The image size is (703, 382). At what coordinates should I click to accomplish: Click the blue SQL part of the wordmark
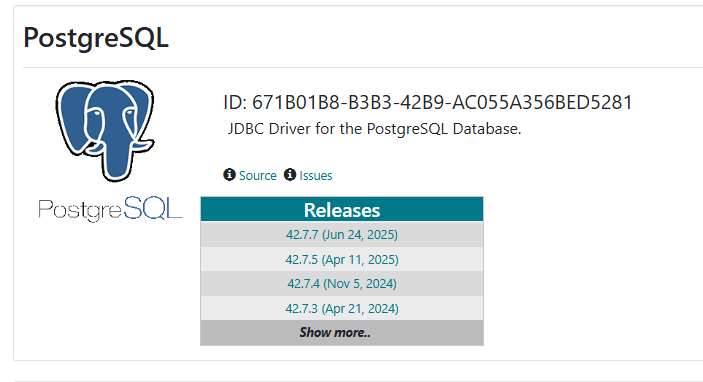153,208
